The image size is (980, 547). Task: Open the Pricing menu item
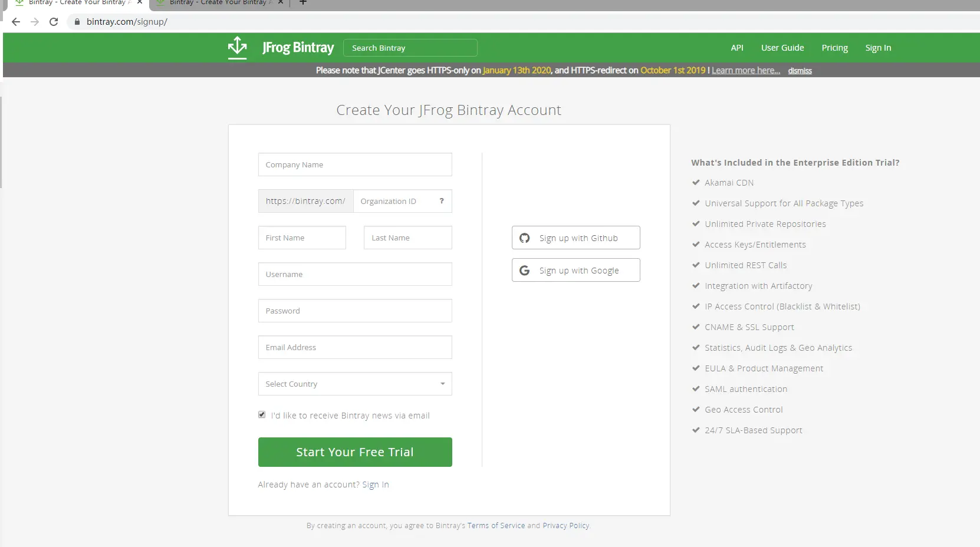(x=834, y=48)
